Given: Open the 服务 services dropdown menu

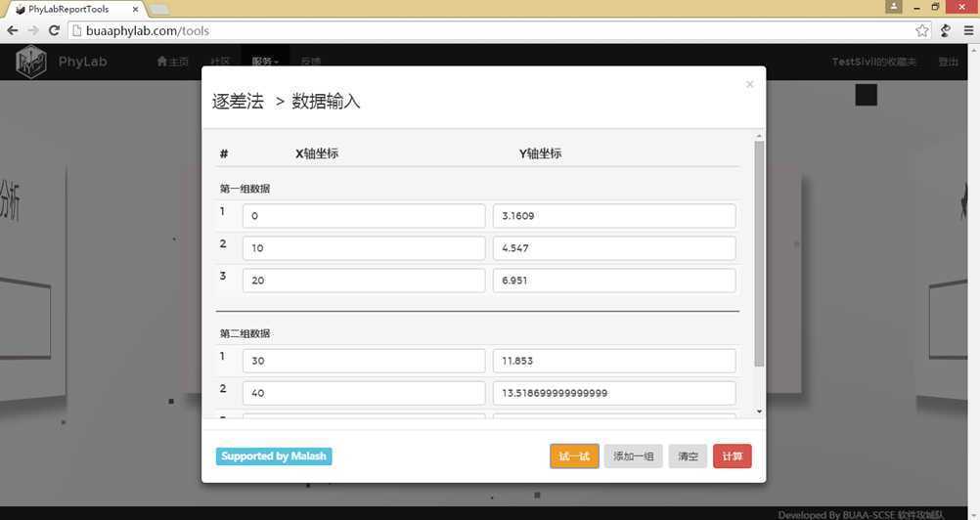Looking at the screenshot, I should click(265, 62).
